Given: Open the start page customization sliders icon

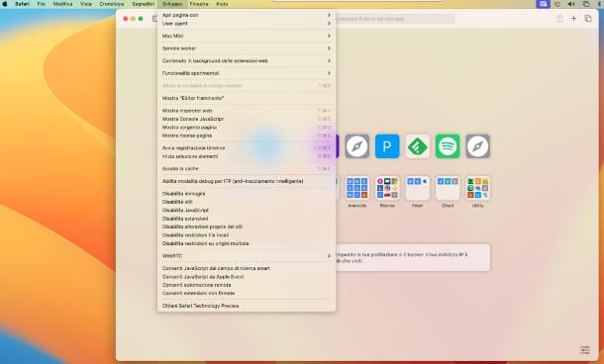Looking at the screenshot, I should tap(585, 350).
